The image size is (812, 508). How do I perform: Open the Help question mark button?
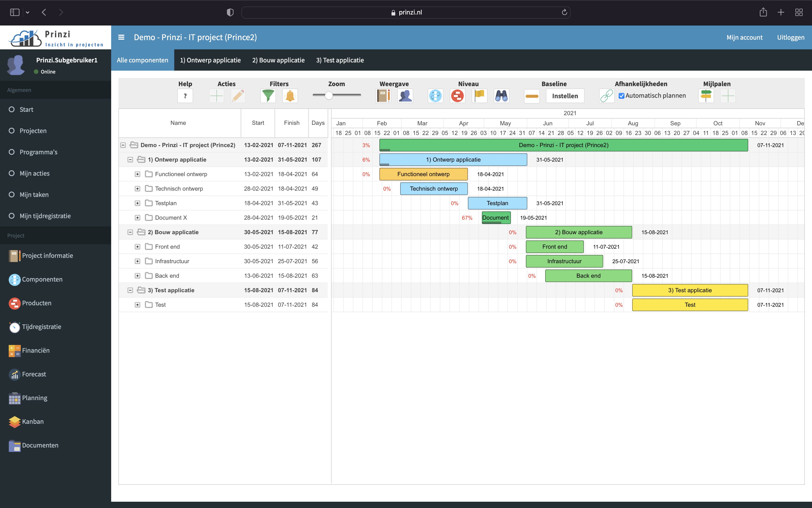185,96
